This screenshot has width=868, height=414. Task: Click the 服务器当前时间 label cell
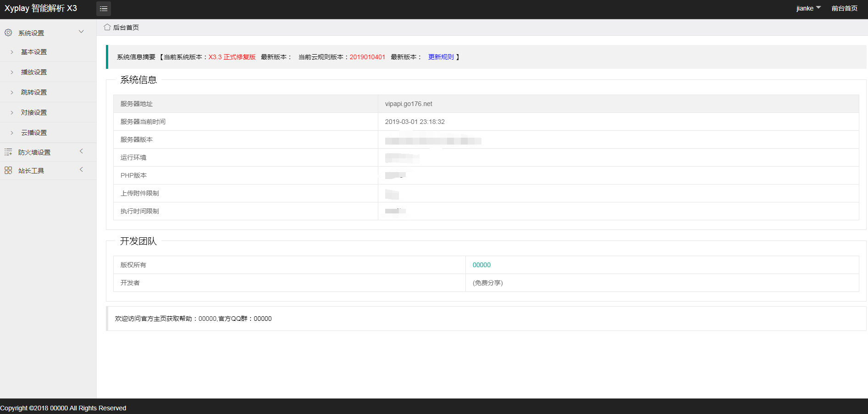[x=246, y=122]
